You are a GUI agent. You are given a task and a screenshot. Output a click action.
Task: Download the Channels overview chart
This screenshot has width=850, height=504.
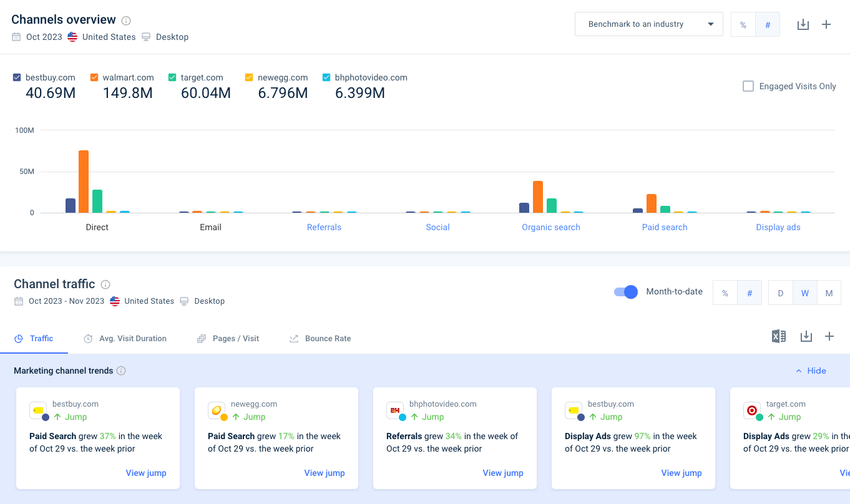[x=803, y=24]
